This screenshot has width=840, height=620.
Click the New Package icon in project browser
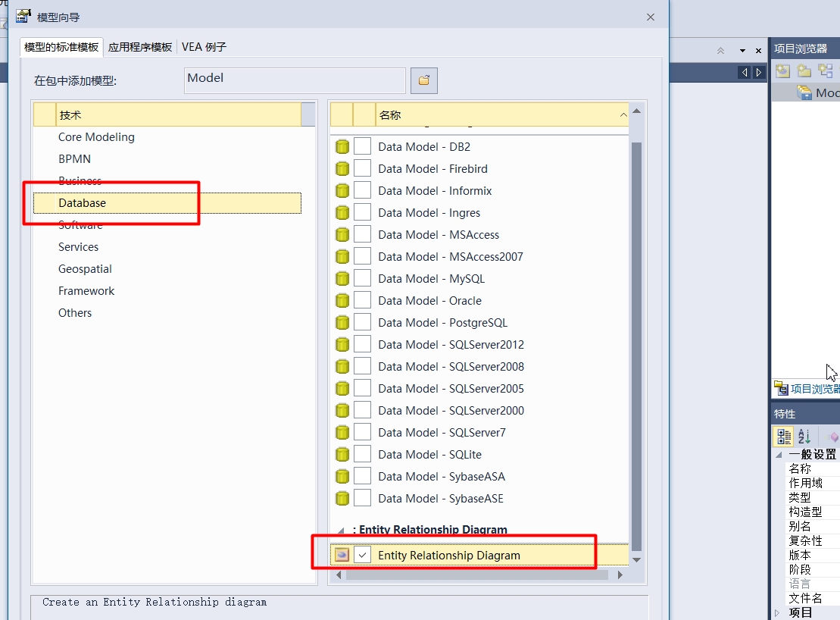pyautogui.click(x=804, y=70)
